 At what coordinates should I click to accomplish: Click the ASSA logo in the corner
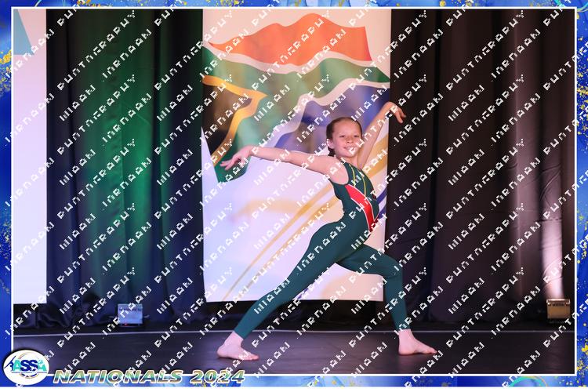pyautogui.click(x=25, y=367)
